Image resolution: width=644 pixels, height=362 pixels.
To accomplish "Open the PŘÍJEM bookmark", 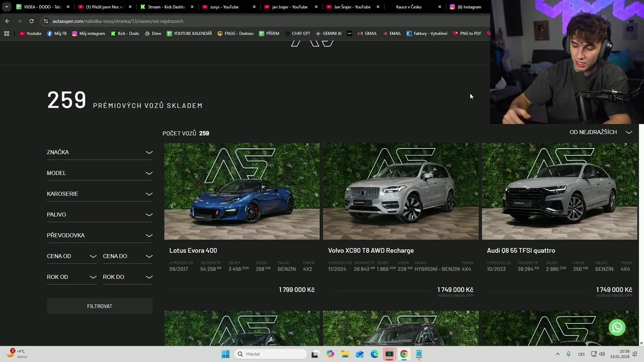I will pyautogui.click(x=269, y=34).
